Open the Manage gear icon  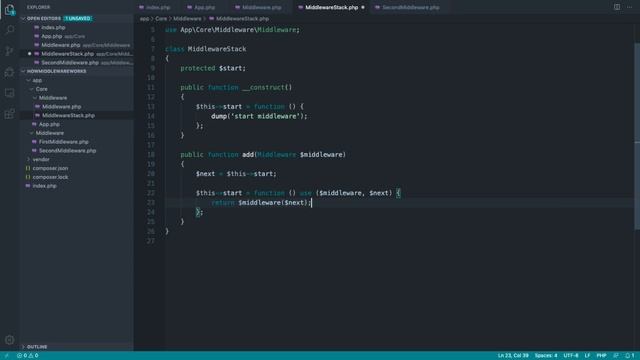pos(10,340)
